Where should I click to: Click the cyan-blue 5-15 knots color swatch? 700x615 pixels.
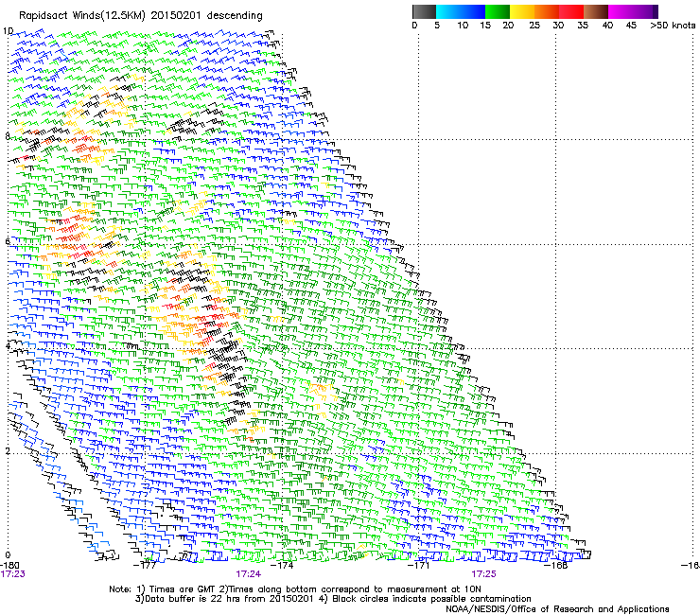click(461, 11)
